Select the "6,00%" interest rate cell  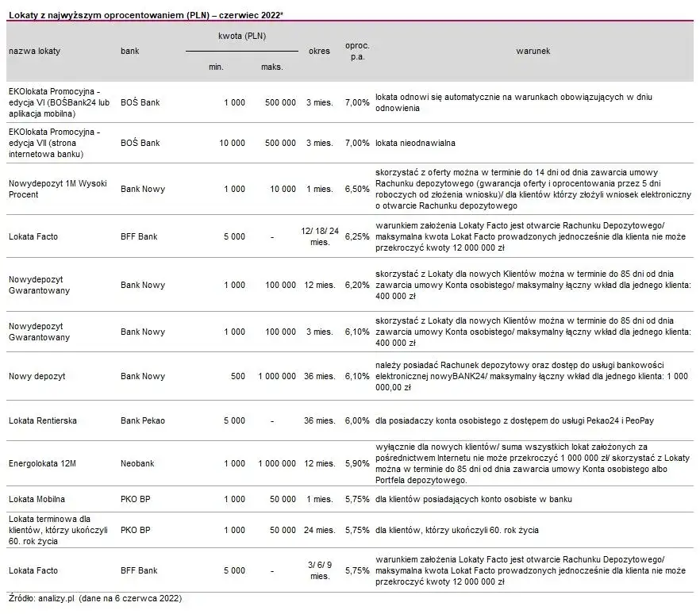coord(357,420)
